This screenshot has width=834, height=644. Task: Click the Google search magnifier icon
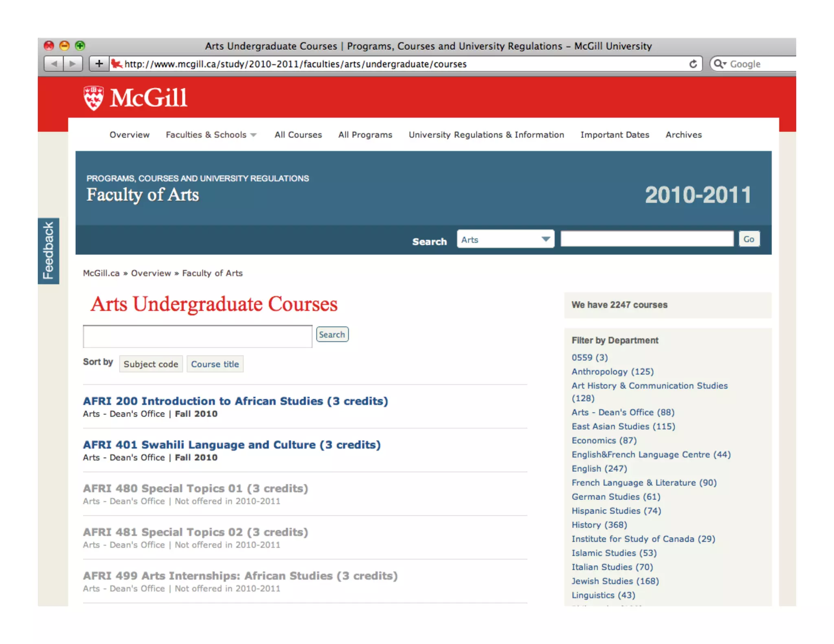tap(719, 64)
